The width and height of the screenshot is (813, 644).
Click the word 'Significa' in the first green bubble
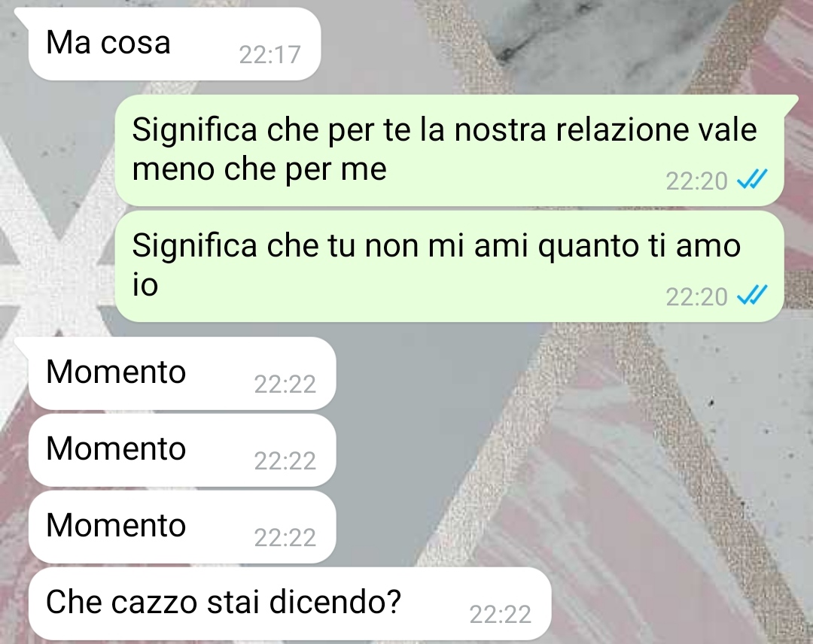[x=194, y=130]
